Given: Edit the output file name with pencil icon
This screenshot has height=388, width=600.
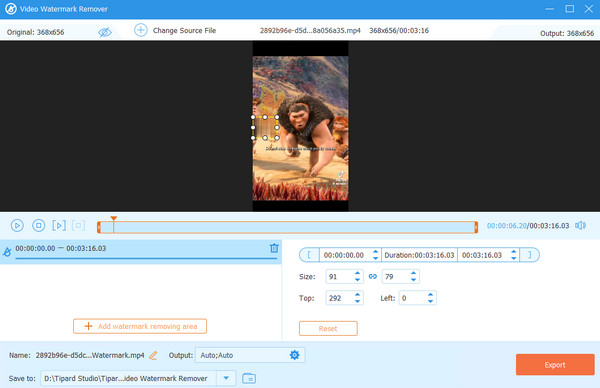Looking at the screenshot, I should (153, 355).
